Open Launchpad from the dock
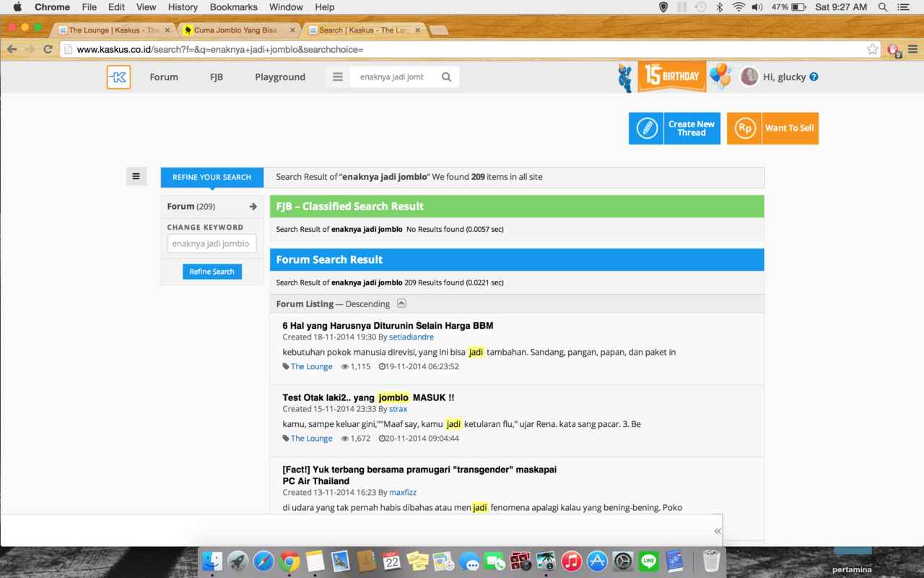 [x=237, y=561]
